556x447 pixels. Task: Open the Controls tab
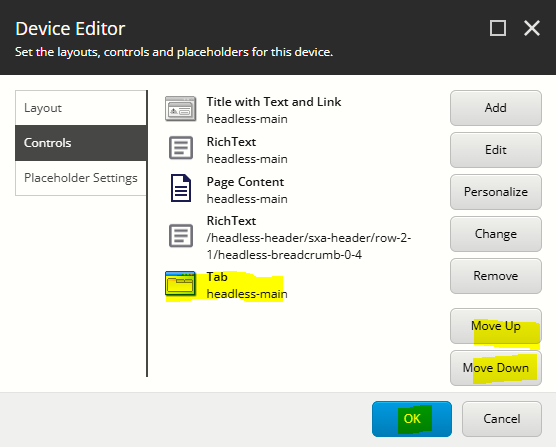click(x=81, y=143)
